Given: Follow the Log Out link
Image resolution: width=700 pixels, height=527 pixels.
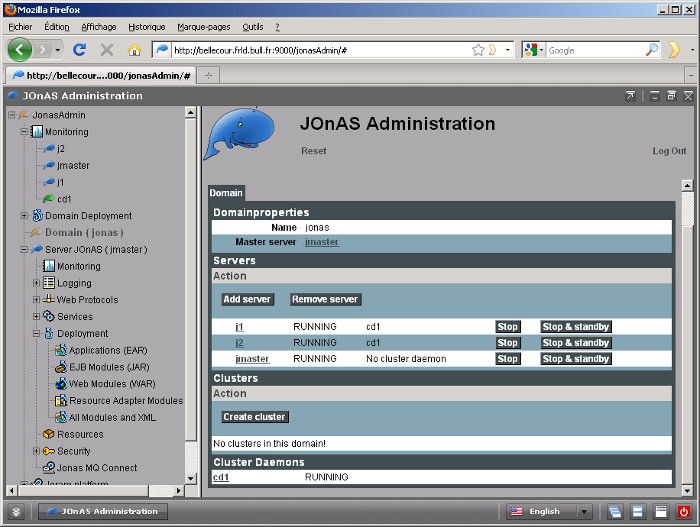Looking at the screenshot, I should point(669,151).
